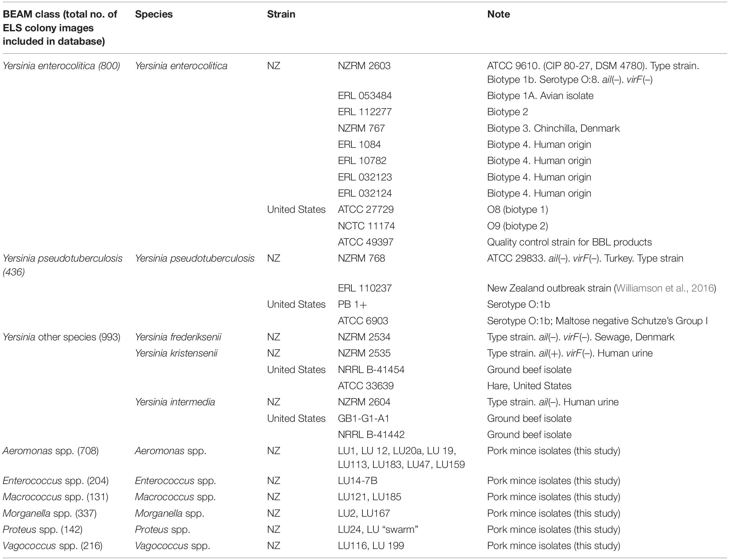Open the Williamson et al., 2016 citation link
Screen dimensions: 729x560
[665, 288]
